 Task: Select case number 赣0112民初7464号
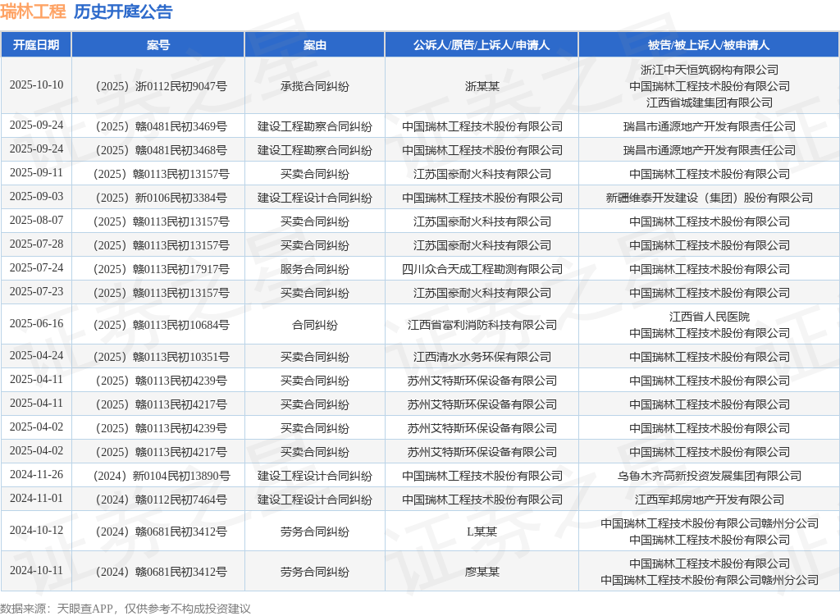click(158, 500)
